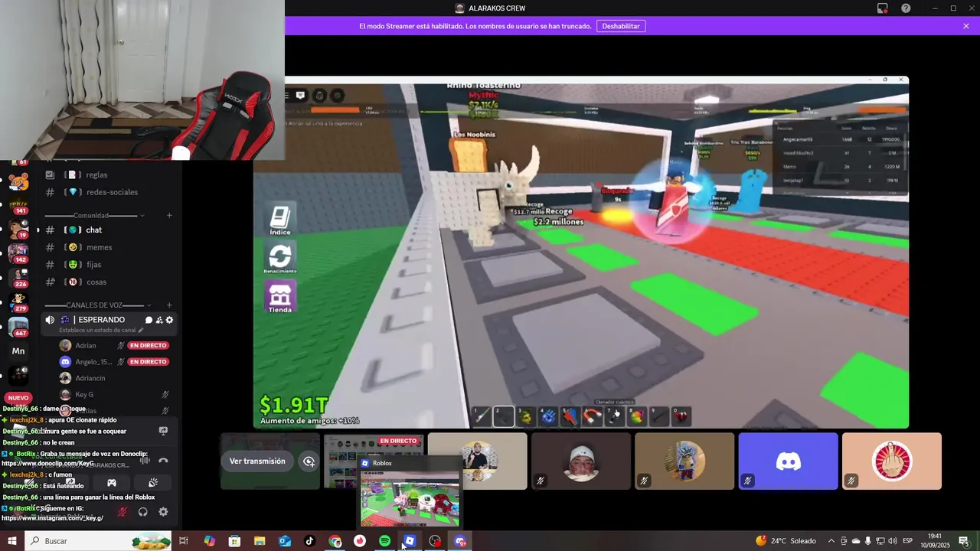
Task: Open Discord user settings gear
Action: (163, 512)
